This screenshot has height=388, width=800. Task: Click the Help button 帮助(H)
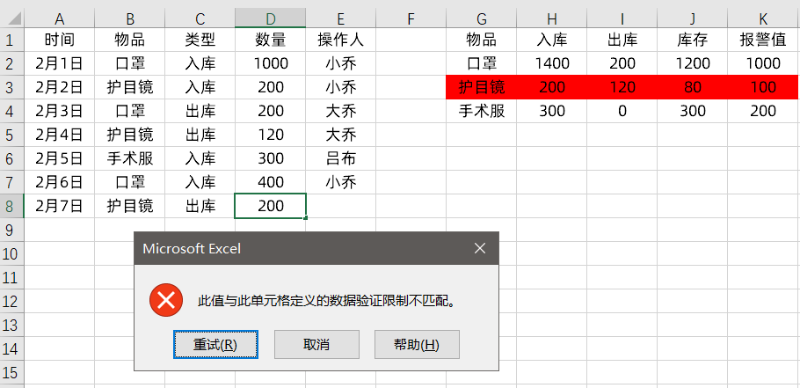417,345
